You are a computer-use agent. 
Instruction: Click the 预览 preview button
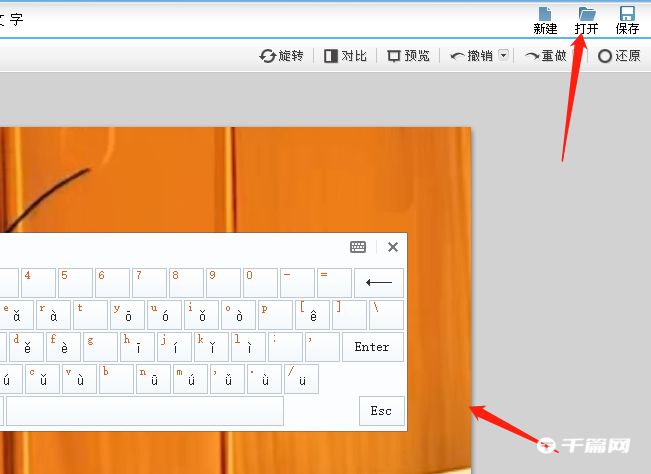point(408,56)
